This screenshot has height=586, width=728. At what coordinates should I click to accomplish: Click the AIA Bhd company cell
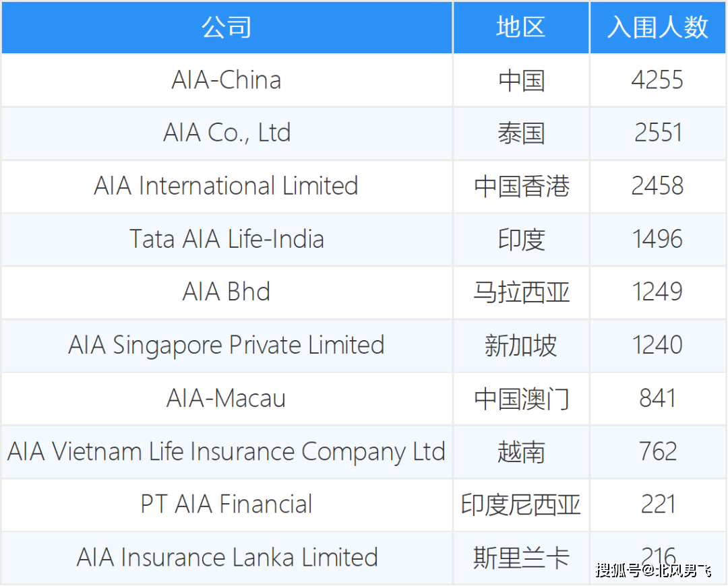coord(226,292)
